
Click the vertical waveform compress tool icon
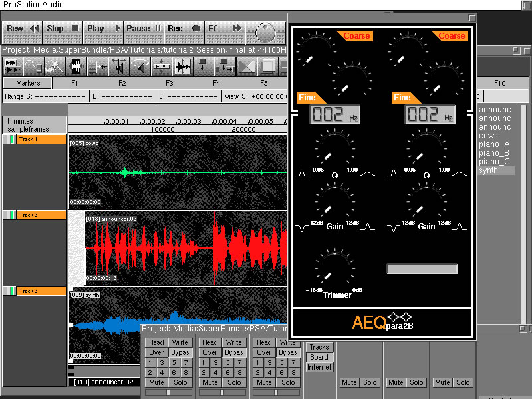[162, 66]
